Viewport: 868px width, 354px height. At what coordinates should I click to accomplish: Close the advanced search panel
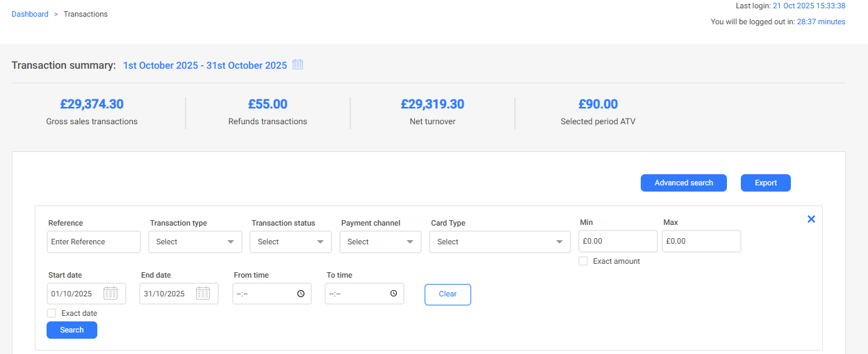(811, 219)
